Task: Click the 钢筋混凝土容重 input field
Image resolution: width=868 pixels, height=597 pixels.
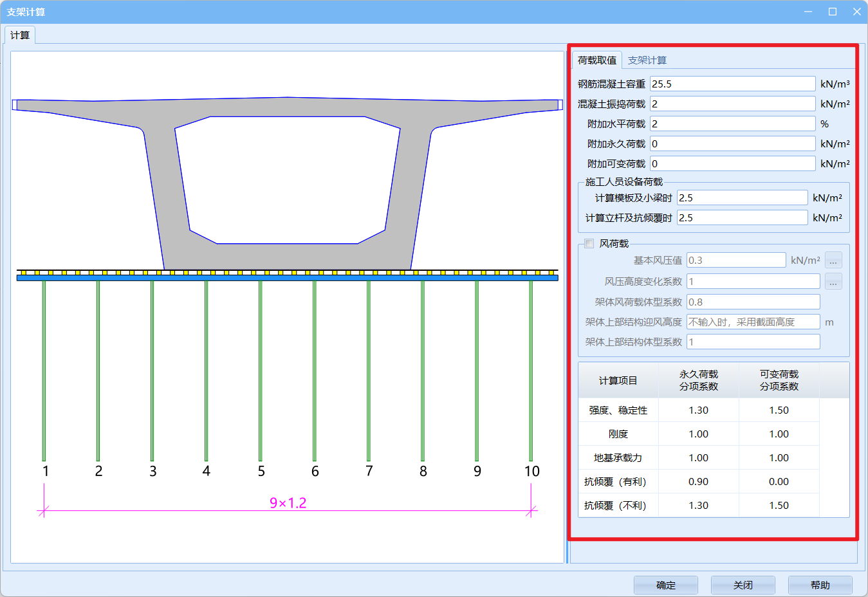Action: coord(732,84)
